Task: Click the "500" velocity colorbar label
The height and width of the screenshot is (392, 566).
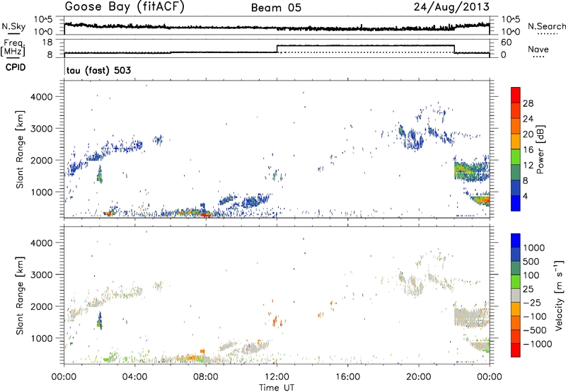Action: 531,262
